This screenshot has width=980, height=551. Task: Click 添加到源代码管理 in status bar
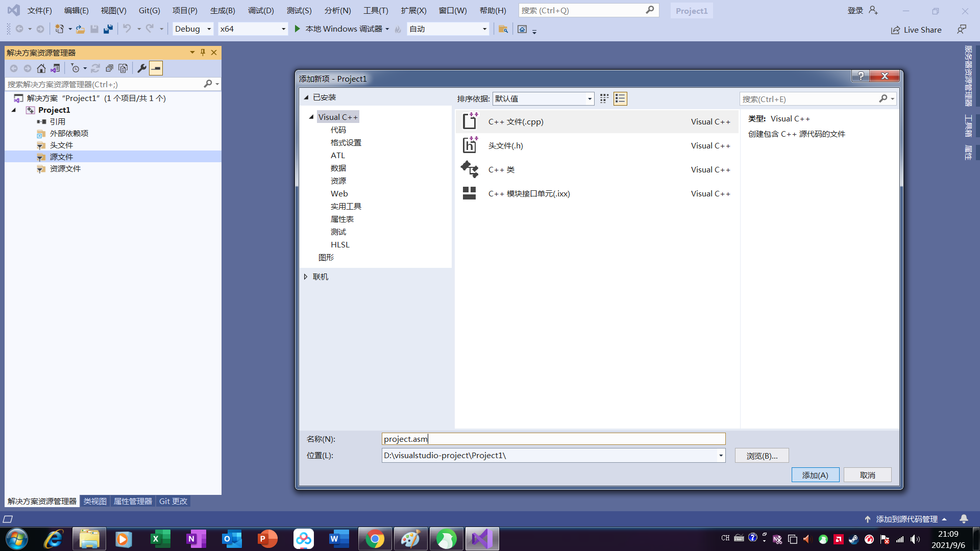click(x=906, y=519)
